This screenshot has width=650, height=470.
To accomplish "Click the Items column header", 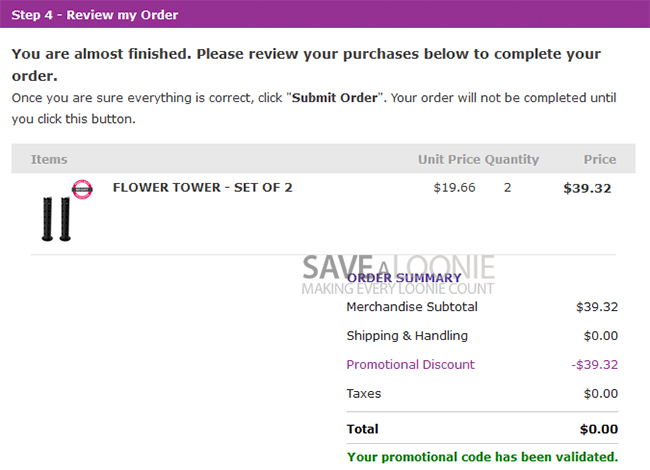I will click(49, 159).
